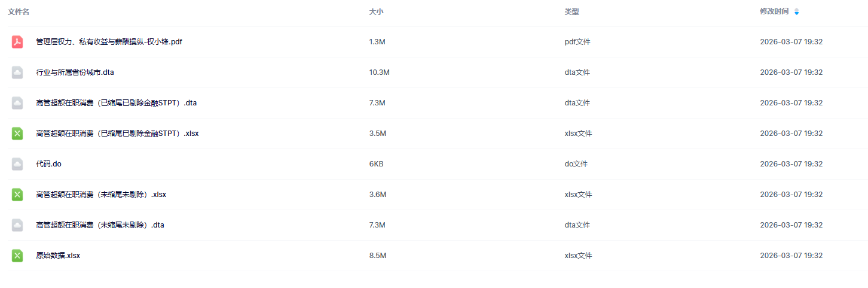Click the Excel icon for 高管超额在职消费（已缩尾已剔除金融STPT）.xlsx
This screenshot has width=868, height=288.
coord(17,134)
